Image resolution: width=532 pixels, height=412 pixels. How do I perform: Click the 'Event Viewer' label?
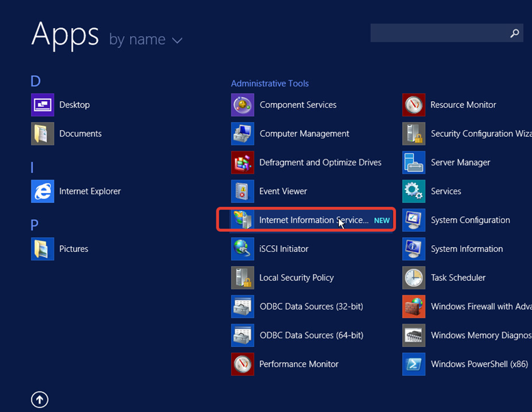(283, 191)
